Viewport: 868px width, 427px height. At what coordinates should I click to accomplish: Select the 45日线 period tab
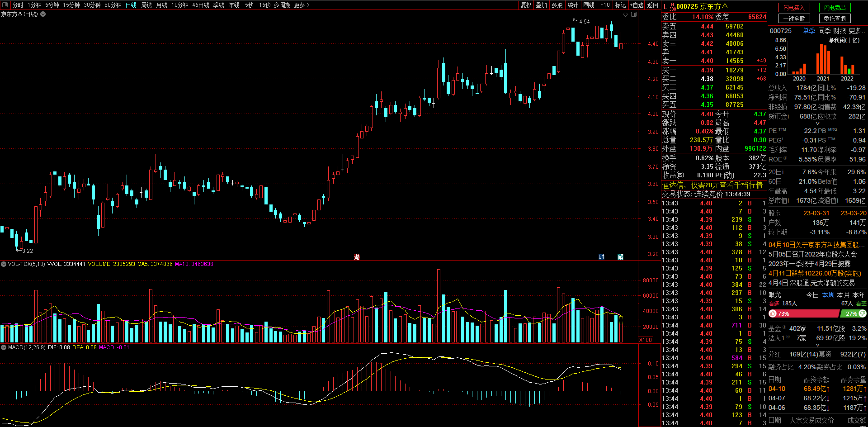[201, 5]
